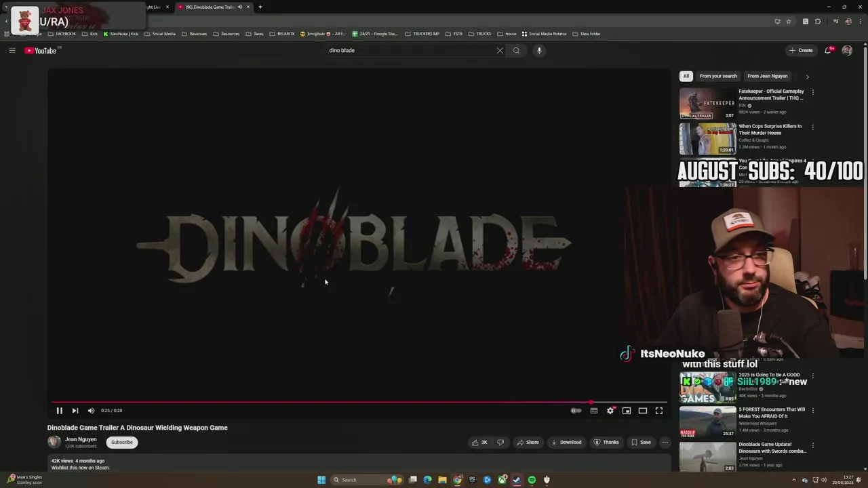Open options menu for 'When Cops Surprise Killers'

(812, 127)
